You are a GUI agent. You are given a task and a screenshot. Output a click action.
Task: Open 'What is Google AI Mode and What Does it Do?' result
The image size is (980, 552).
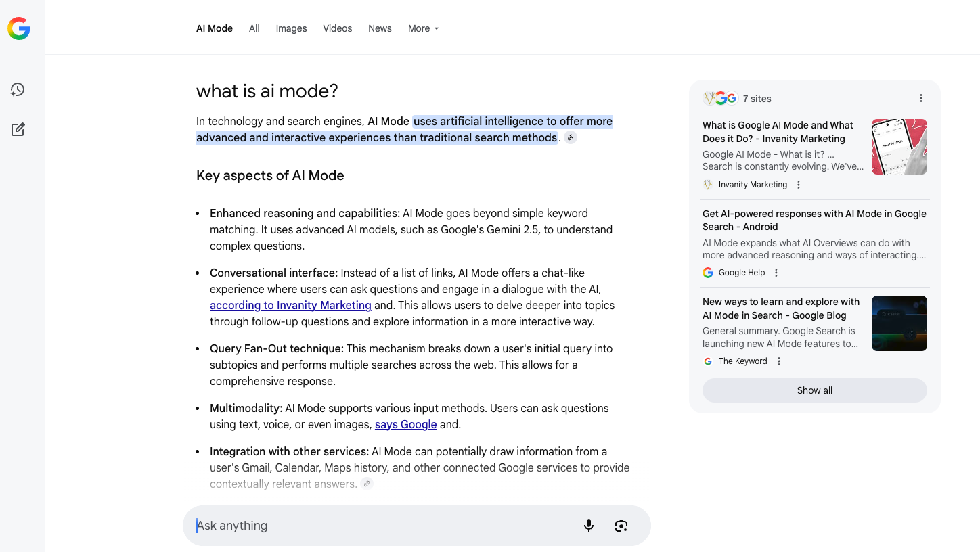click(778, 132)
